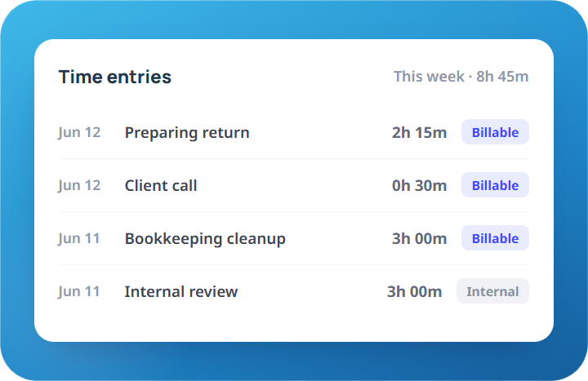Image resolution: width=588 pixels, height=381 pixels.
Task: Click the 3h 00m duration for Bookkeeping cleanup
Action: click(x=419, y=238)
